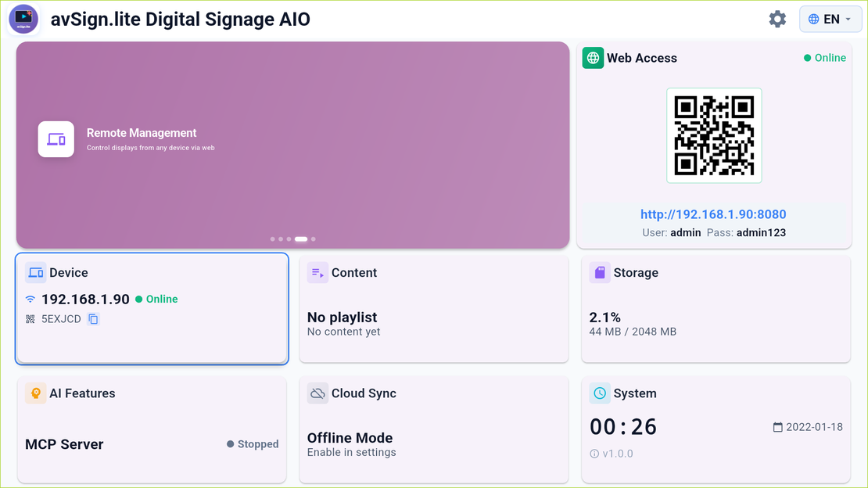Click the settings gear icon
868x488 pixels.
click(x=777, y=19)
